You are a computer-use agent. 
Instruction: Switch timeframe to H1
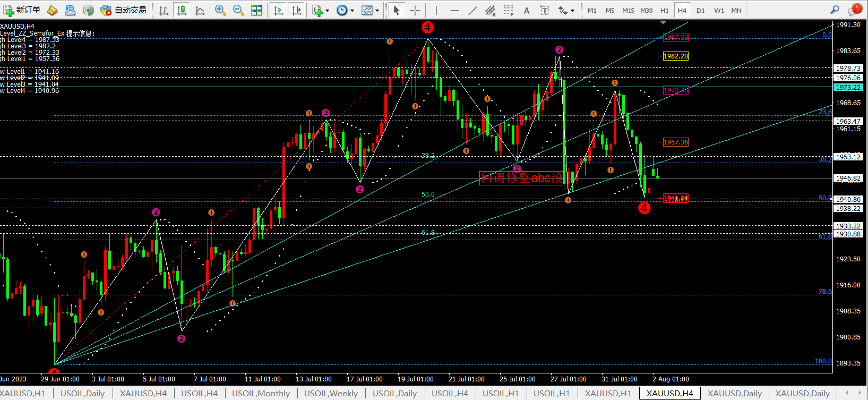tap(665, 10)
